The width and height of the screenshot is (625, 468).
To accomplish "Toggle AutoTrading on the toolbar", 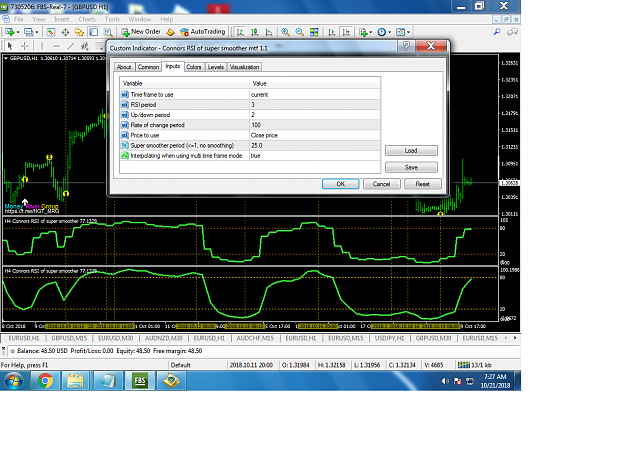I will [202, 32].
